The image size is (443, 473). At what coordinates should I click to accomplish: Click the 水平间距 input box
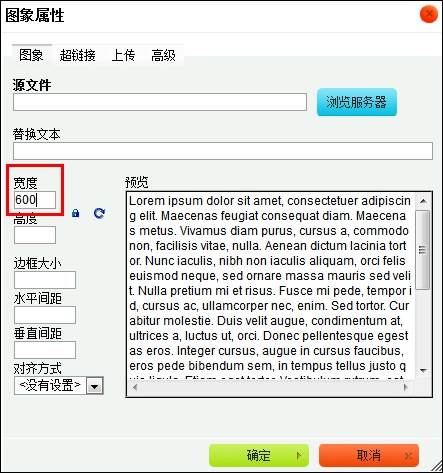pyautogui.click(x=45, y=315)
